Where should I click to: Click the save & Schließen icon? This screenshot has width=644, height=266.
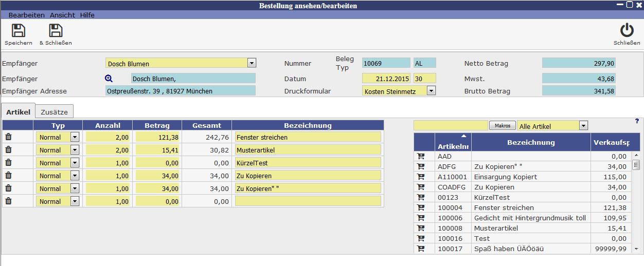coord(56,31)
